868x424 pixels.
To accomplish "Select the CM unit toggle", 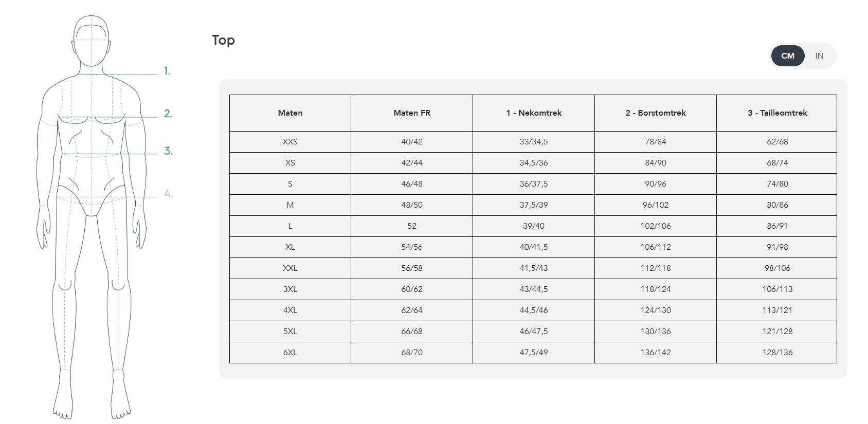I will pos(788,56).
